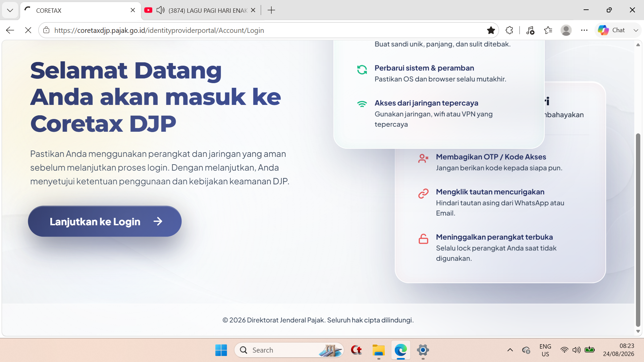
Task: Open the browser Extensions menu
Action: click(509, 31)
